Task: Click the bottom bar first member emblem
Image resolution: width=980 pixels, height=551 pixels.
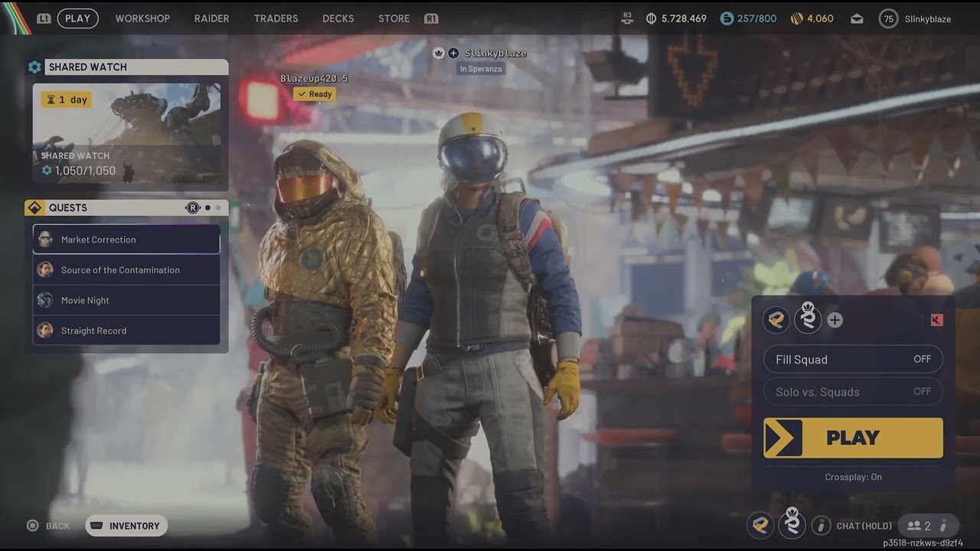Action: pos(760,525)
